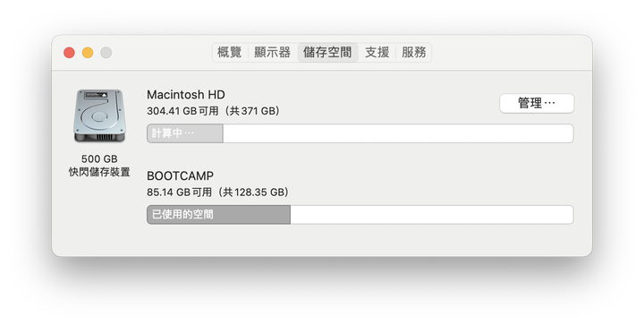Go to the 支援 tab

coord(377,53)
